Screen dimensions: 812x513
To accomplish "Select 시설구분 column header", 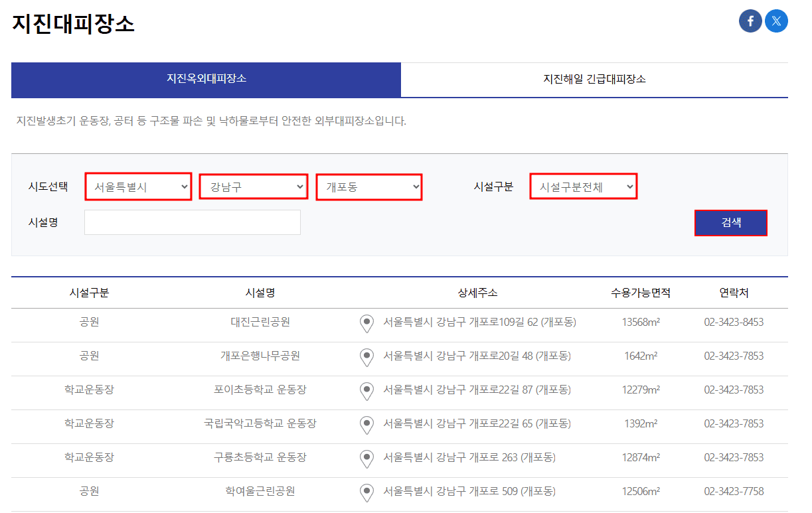I will pos(89,293).
